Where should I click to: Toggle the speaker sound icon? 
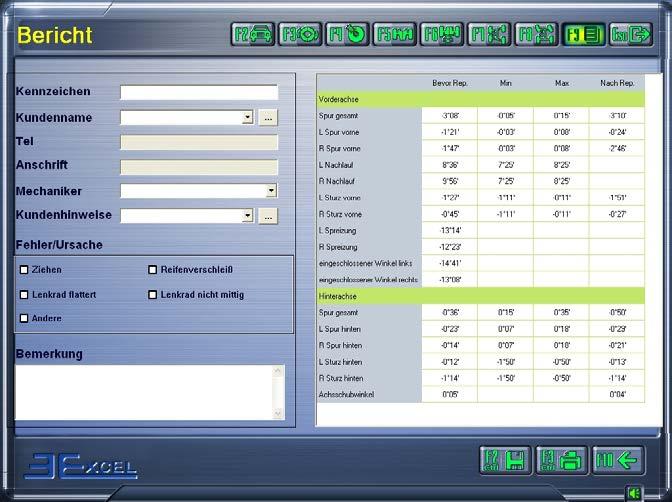click(x=635, y=493)
